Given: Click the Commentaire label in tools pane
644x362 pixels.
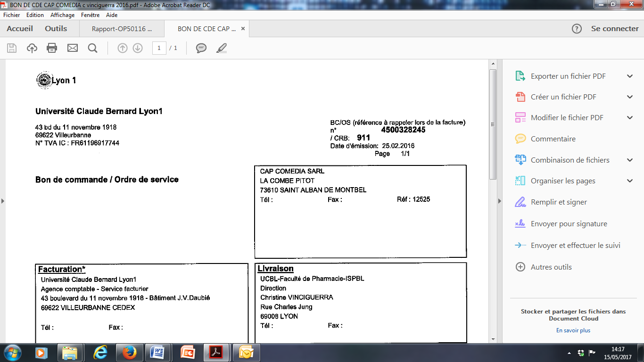Looking at the screenshot, I should [553, 139].
